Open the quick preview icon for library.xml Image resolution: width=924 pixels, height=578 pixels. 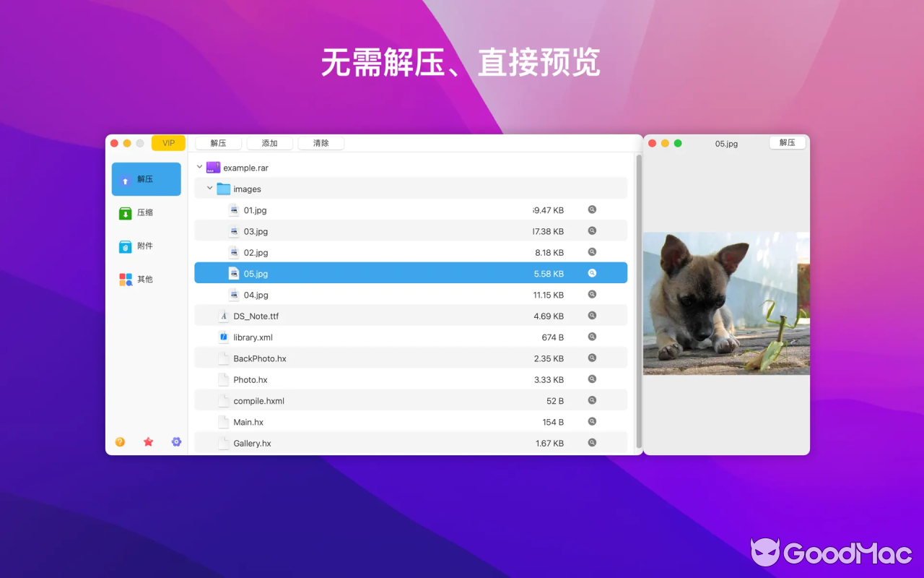[x=592, y=336]
